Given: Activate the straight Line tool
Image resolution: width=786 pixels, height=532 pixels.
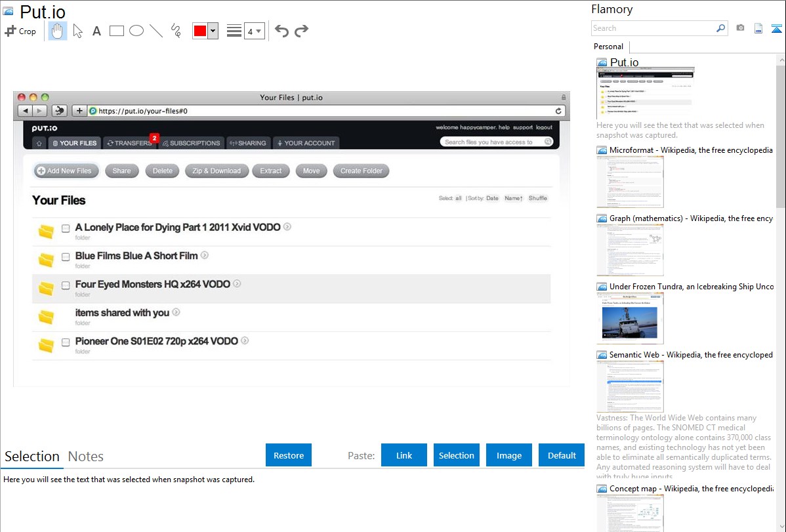Looking at the screenshot, I should click(156, 31).
